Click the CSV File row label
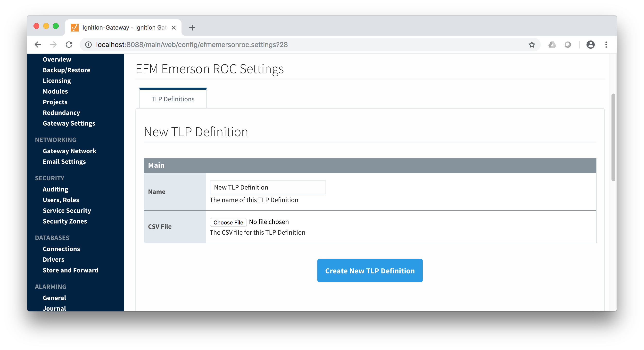Viewport: 644px width, 350px height. pos(159,226)
